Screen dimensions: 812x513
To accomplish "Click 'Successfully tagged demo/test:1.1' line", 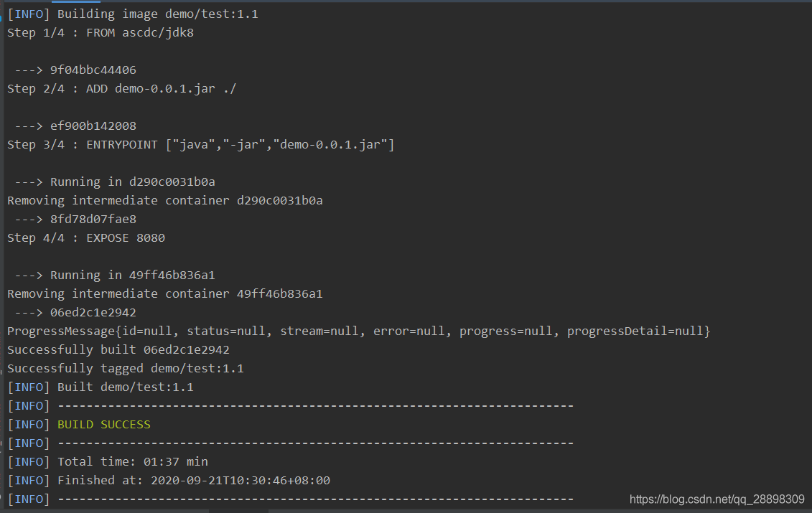I will (x=126, y=369).
